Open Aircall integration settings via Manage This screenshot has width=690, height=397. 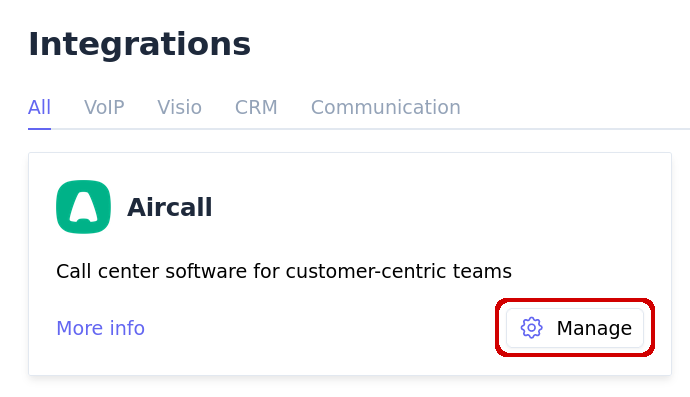pyautogui.click(x=575, y=328)
